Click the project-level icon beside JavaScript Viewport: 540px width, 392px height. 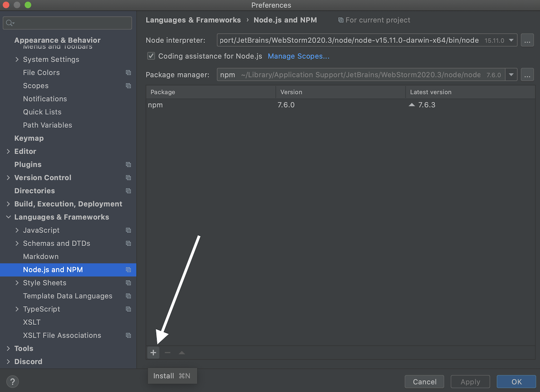click(x=128, y=230)
